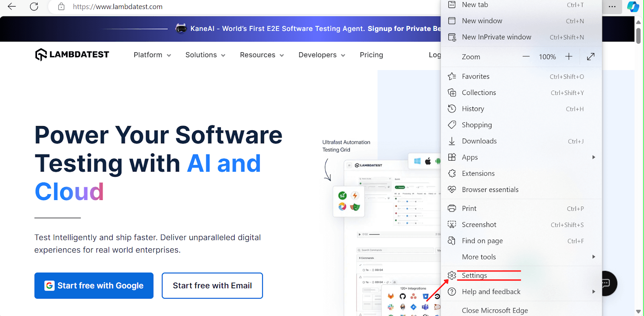Click the Help question mark icon

452,291
